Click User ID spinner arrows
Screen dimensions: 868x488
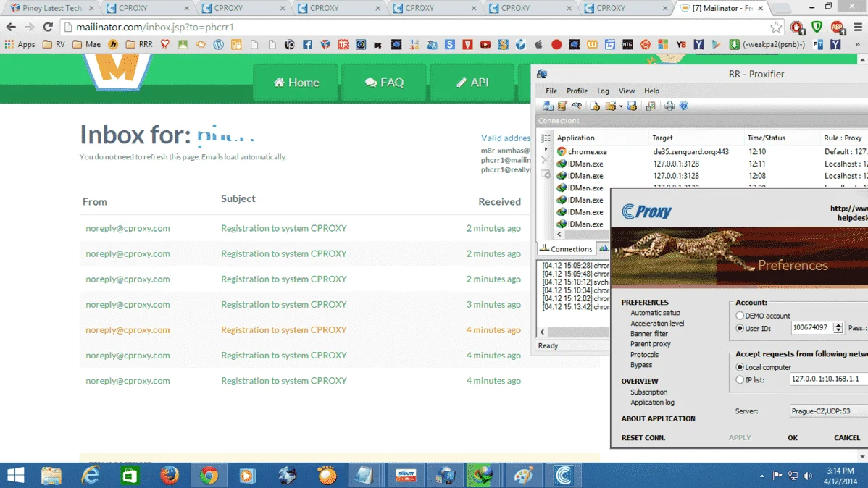(x=838, y=327)
